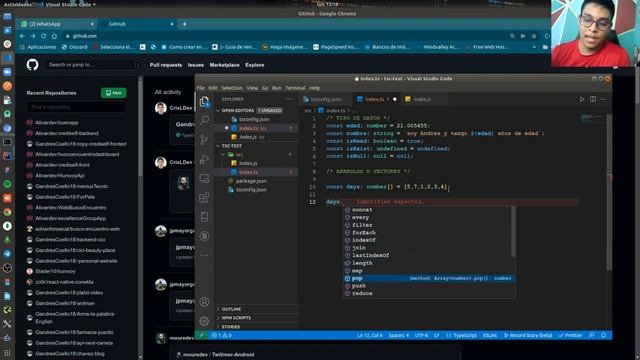Click in GitHub's Search or jump to field
The image size is (640, 360).
93,64
